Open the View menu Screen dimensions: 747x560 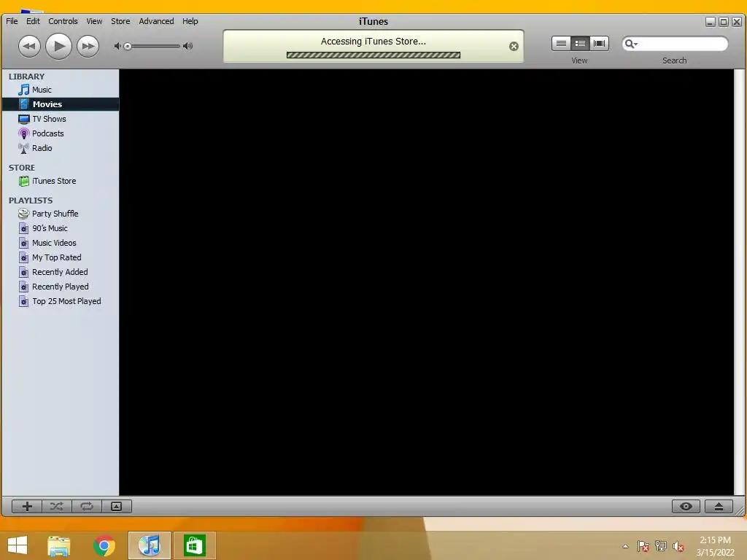point(94,21)
